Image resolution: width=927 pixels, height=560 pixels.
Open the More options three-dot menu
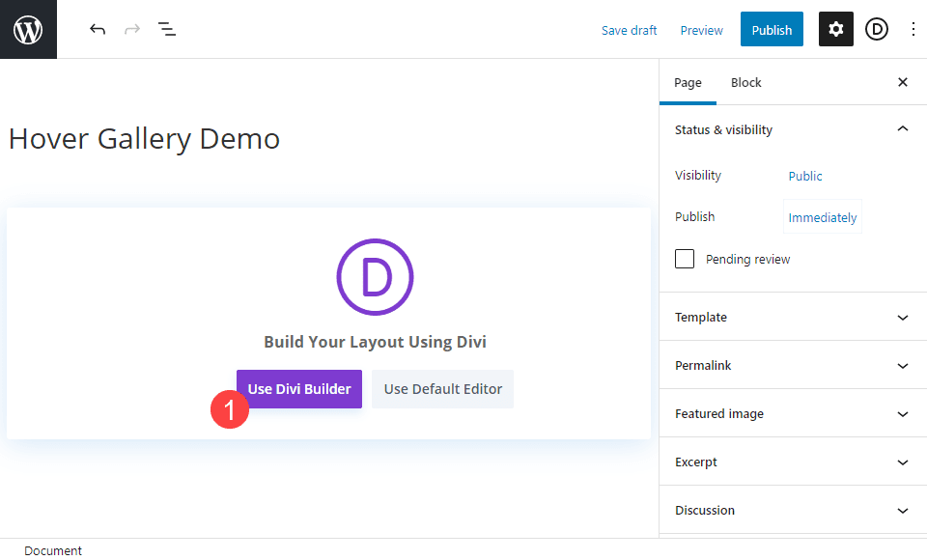click(913, 29)
